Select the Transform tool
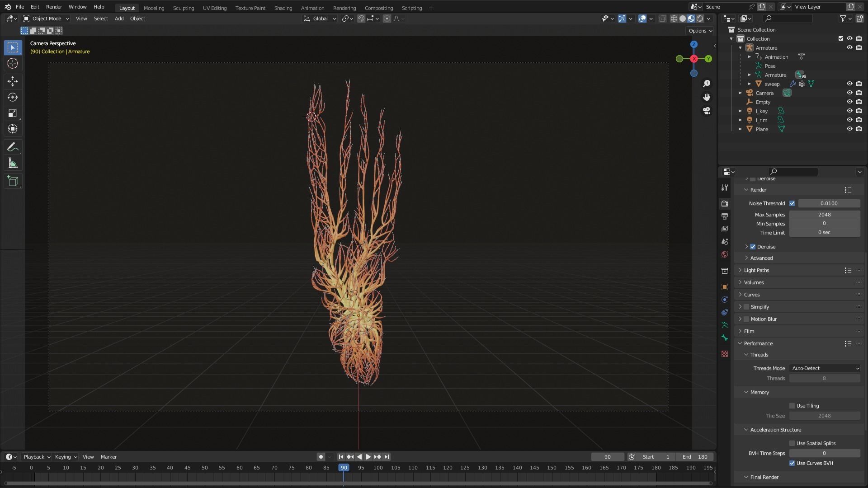The image size is (868, 488). click(13, 129)
